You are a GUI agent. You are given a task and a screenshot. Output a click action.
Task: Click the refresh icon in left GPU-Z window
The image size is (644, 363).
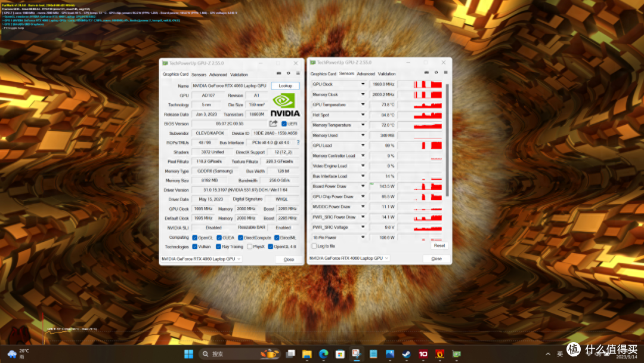pos(289,73)
